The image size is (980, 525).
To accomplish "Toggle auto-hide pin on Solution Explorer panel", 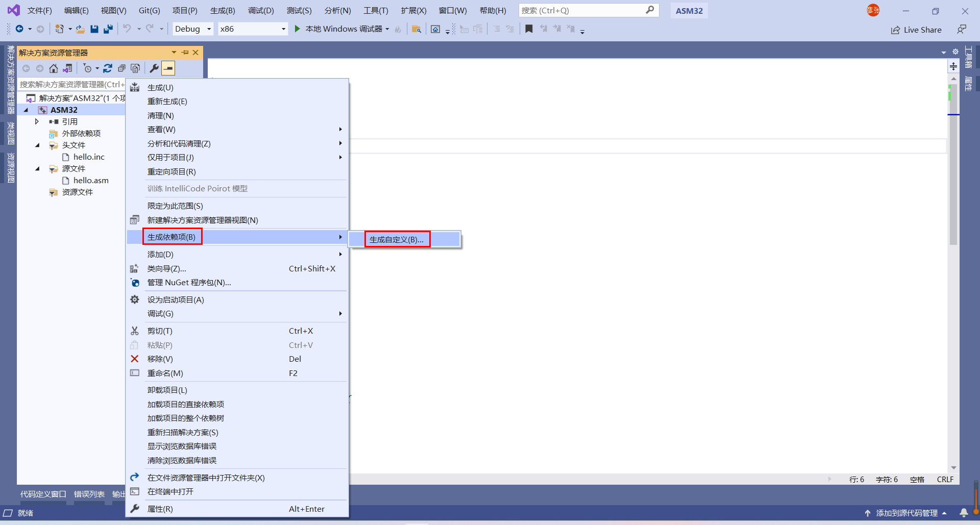I will point(185,53).
